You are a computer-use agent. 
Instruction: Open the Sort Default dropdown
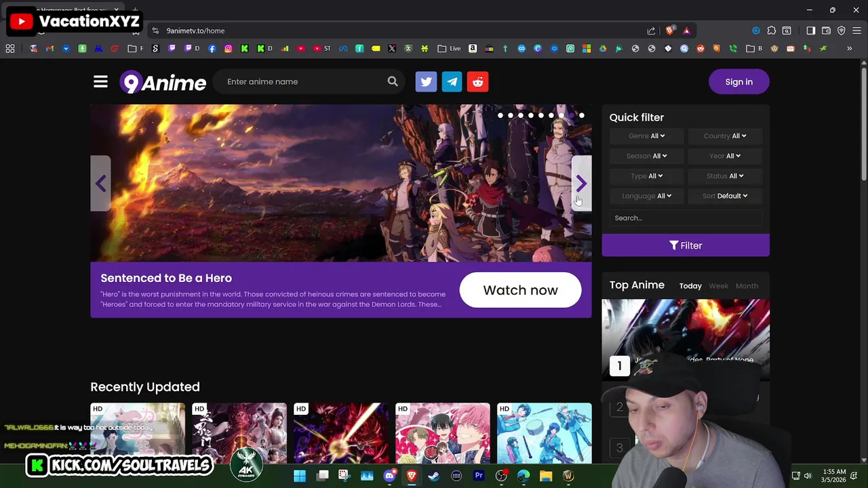(725, 196)
